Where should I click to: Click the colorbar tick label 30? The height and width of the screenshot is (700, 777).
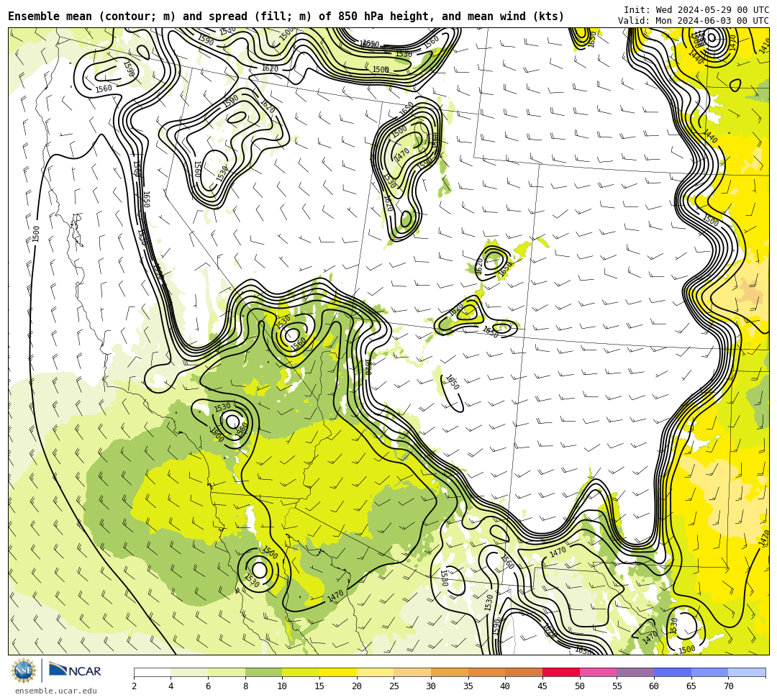(x=431, y=686)
